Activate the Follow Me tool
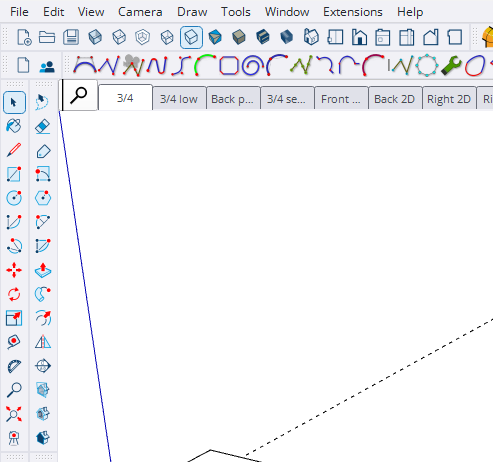The width and height of the screenshot is (493, 462). click(x=43, y=294)
